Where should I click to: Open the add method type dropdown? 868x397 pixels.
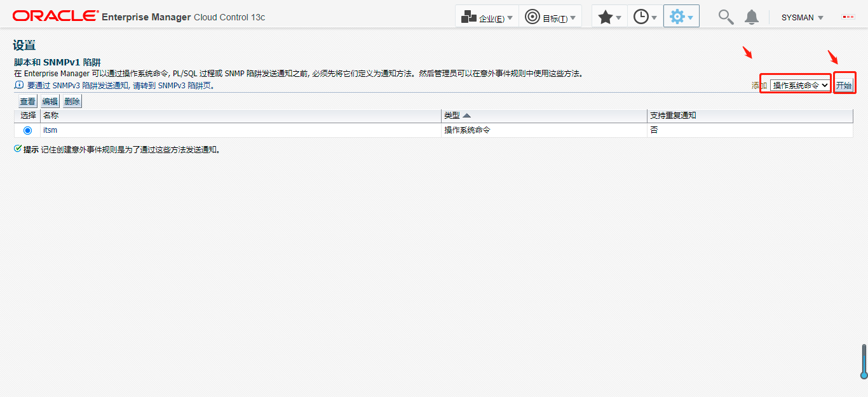pyautogui.click(x=801, y=85)
